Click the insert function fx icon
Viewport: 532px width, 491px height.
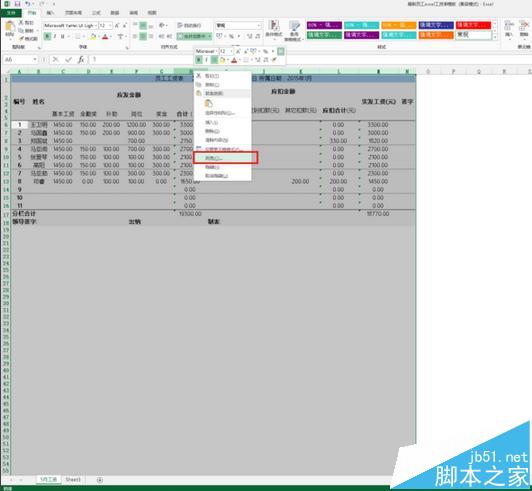tap(81, 60)
